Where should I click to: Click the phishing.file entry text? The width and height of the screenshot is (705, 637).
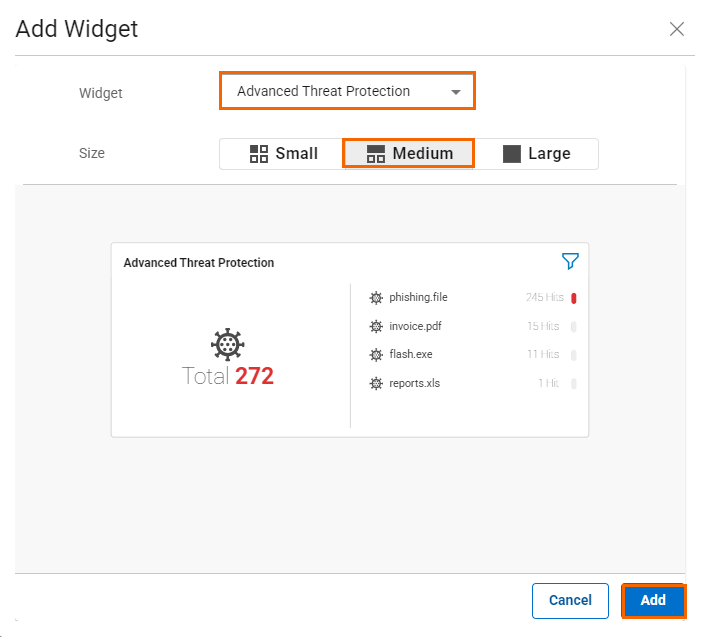tap(418, 298)
